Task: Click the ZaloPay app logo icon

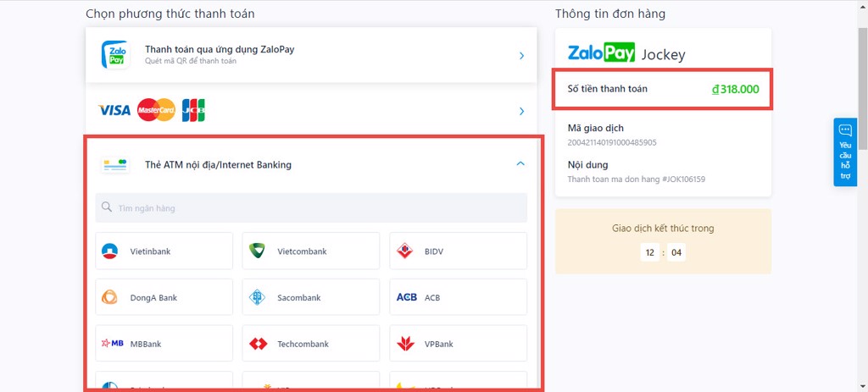Action: pyautogui.click(x=115, y=55)
